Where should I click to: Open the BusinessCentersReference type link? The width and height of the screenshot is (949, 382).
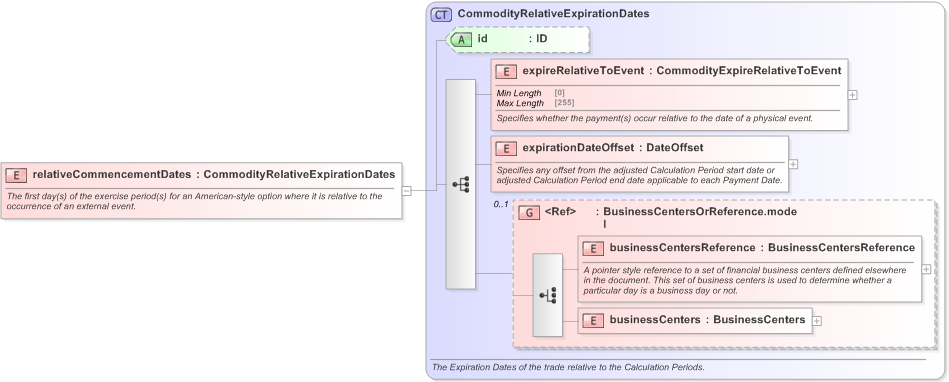[841, 248]
